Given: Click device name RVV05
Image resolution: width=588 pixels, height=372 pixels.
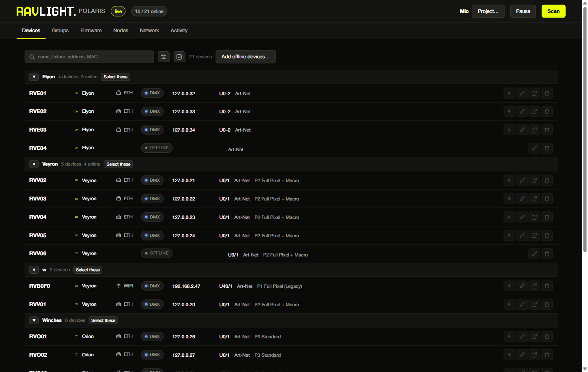Looking at the screenshot, I should click(x=38, y=235).
